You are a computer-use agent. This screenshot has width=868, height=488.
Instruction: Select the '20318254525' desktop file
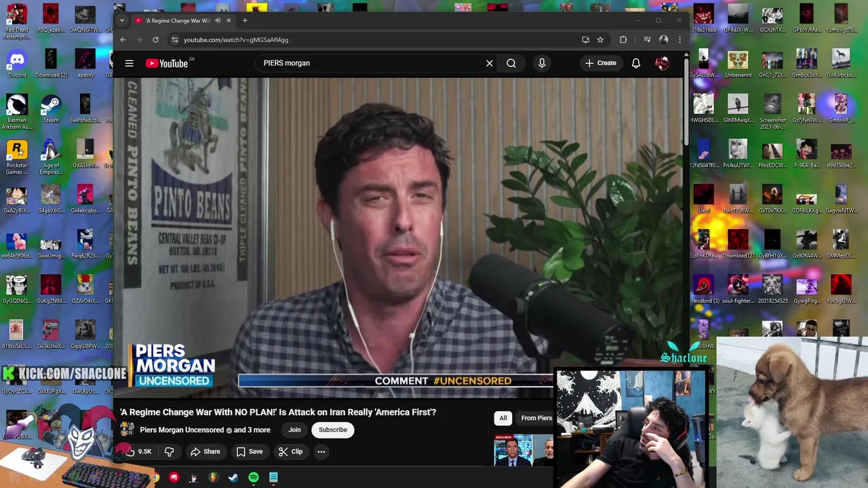click(772, 289)
